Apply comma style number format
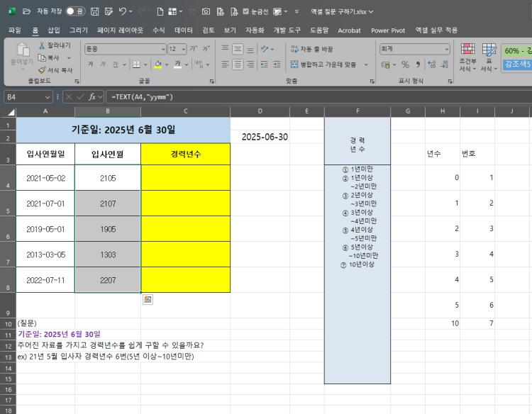Viewport: 532px width, 414px height. coord(418,65)
